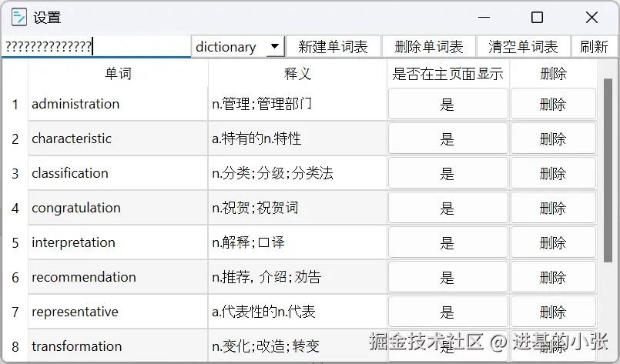The image size is (620, 364).
Task: Select definition cell n.变化;改造;转变
Action: [x=297, y=346]
